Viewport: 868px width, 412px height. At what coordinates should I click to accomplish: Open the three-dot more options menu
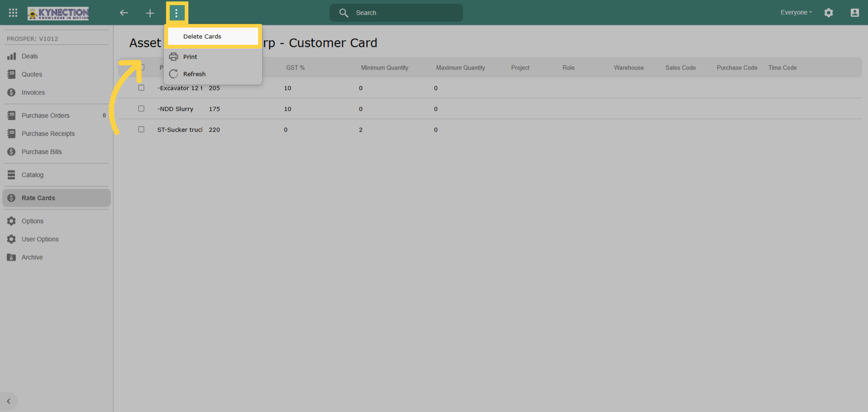coord(176,13)
